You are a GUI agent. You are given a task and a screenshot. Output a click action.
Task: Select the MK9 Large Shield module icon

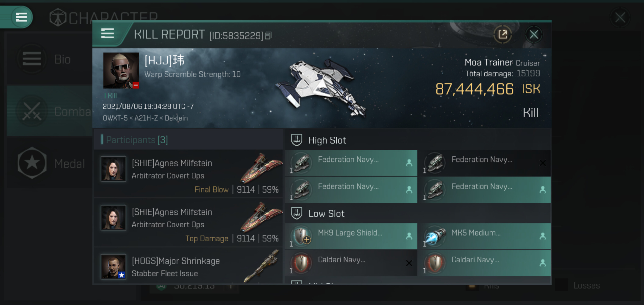click(301, 236)
